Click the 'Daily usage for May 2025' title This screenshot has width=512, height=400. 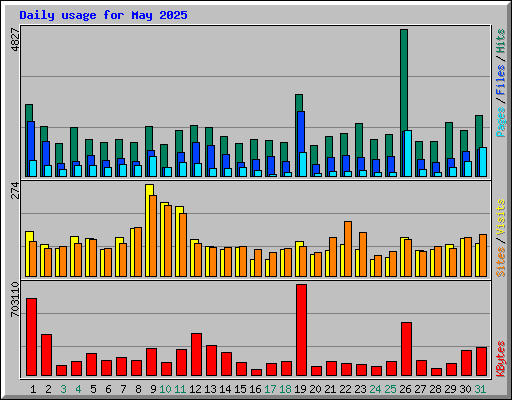pos(103,15)
